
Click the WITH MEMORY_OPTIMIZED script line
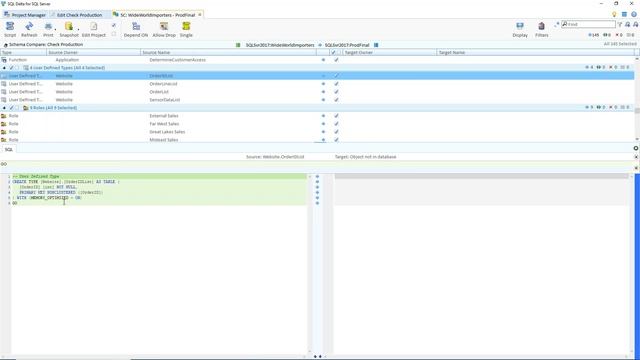(x=47, y=198)
